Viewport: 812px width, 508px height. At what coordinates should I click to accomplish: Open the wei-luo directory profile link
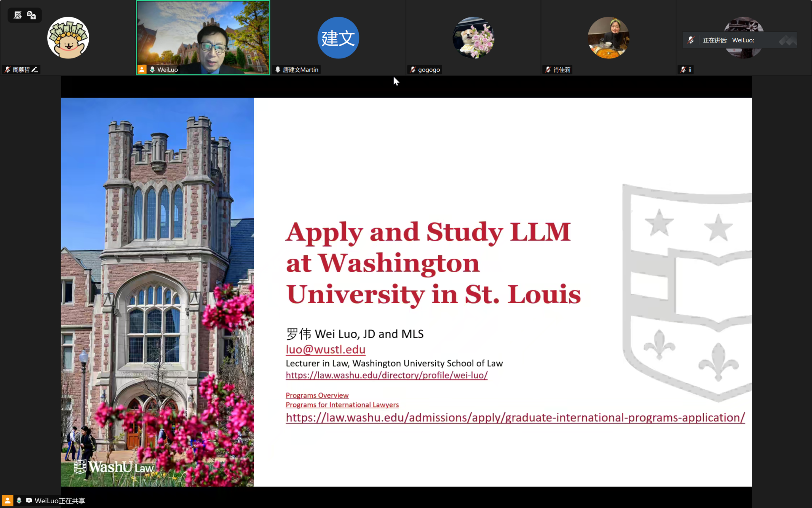click(387, 375)
